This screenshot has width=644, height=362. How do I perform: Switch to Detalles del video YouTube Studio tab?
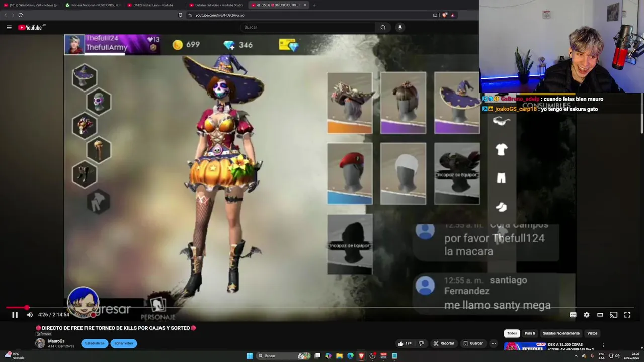click(x=217, y=5)
